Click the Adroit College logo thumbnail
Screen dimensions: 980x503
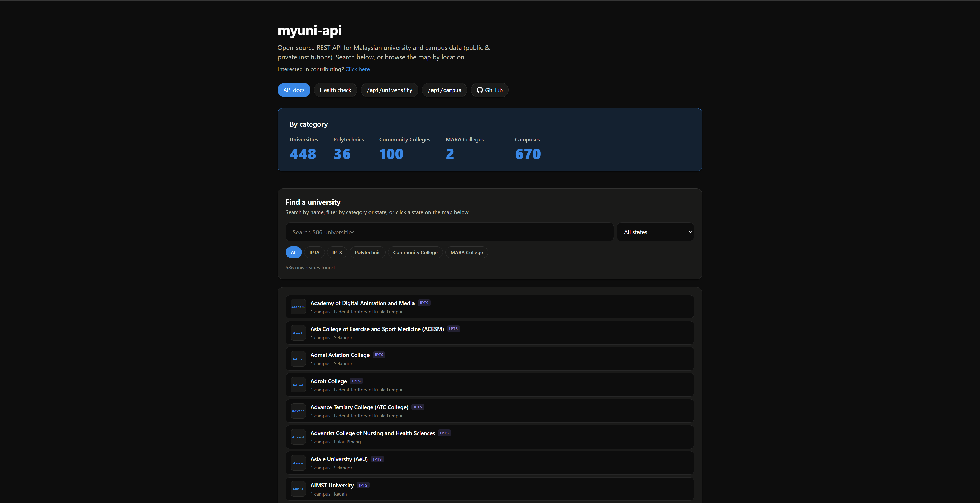(x=298, y=385)
